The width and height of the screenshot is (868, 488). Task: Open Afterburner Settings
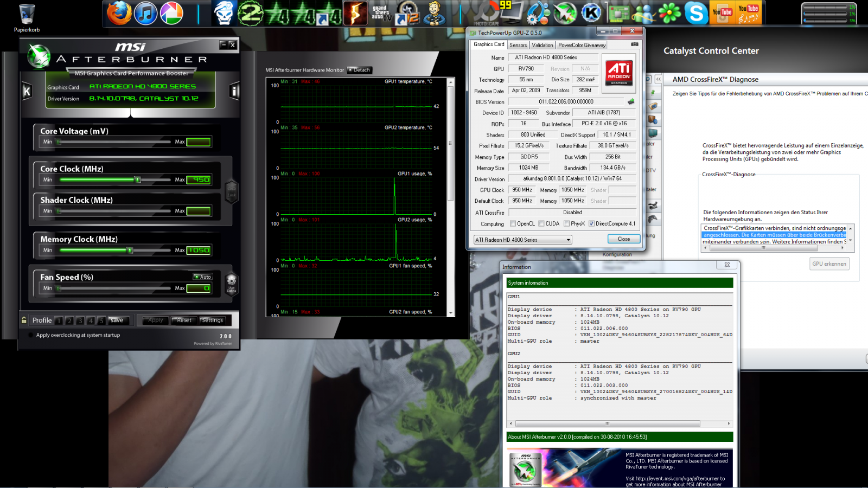(212, 320)
